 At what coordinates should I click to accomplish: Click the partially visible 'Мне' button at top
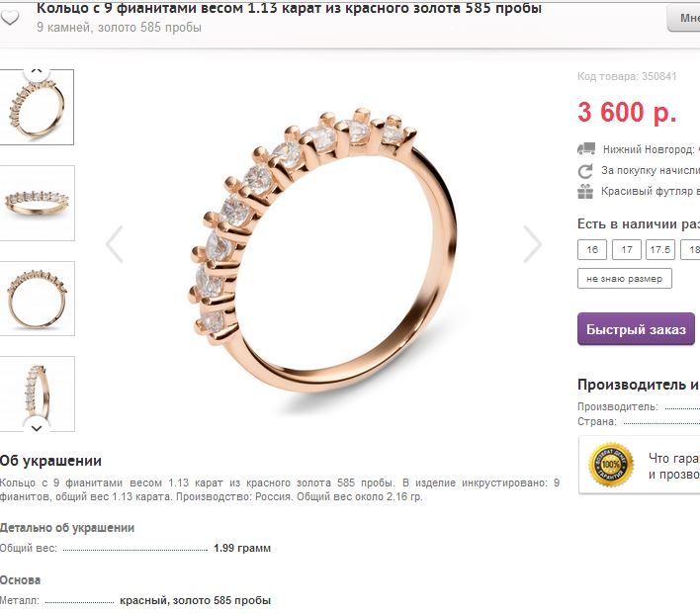(684, 19)
